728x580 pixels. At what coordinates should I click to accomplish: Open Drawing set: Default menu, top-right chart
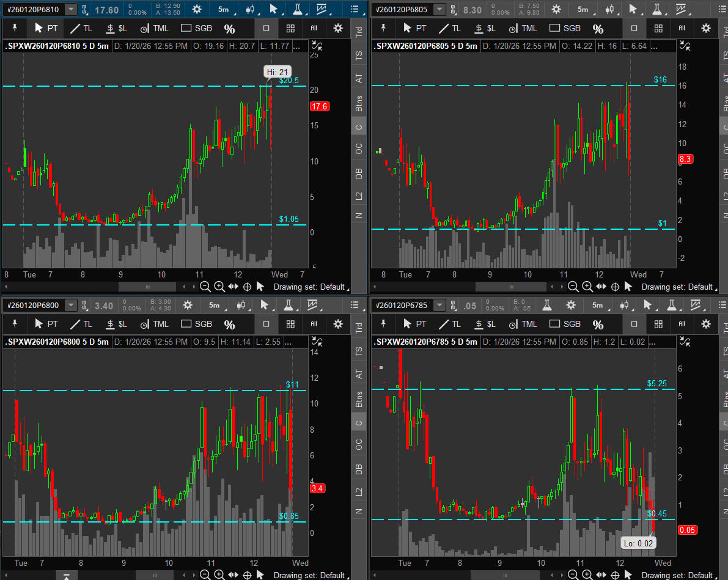pos(677,287)
